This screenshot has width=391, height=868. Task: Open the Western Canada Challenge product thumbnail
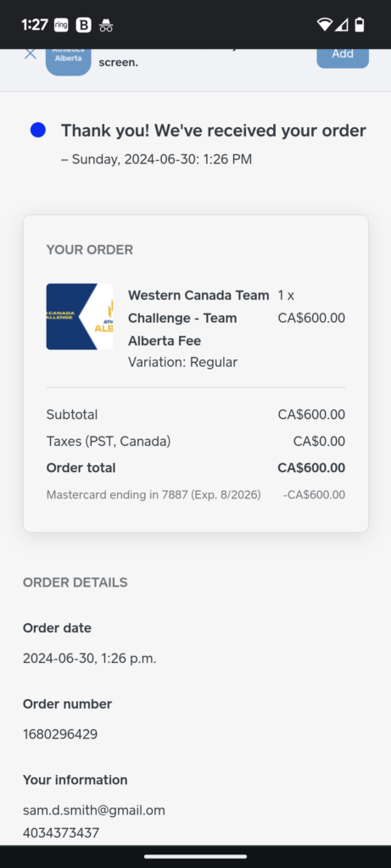pyautogui.click(x=79, y=317)
